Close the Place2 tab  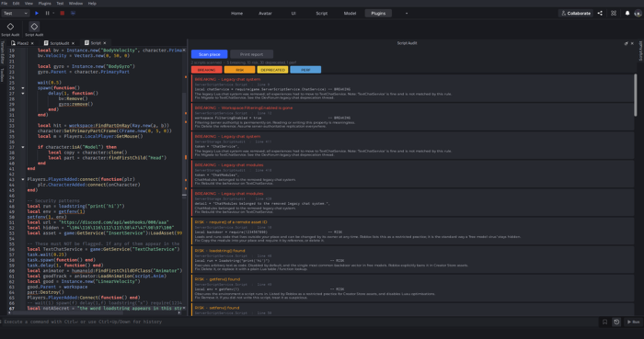(x=32, y=43)
